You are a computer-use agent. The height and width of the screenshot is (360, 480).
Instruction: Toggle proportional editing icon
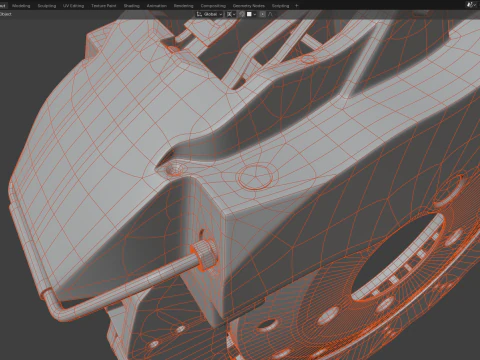(x=263, y=14)
